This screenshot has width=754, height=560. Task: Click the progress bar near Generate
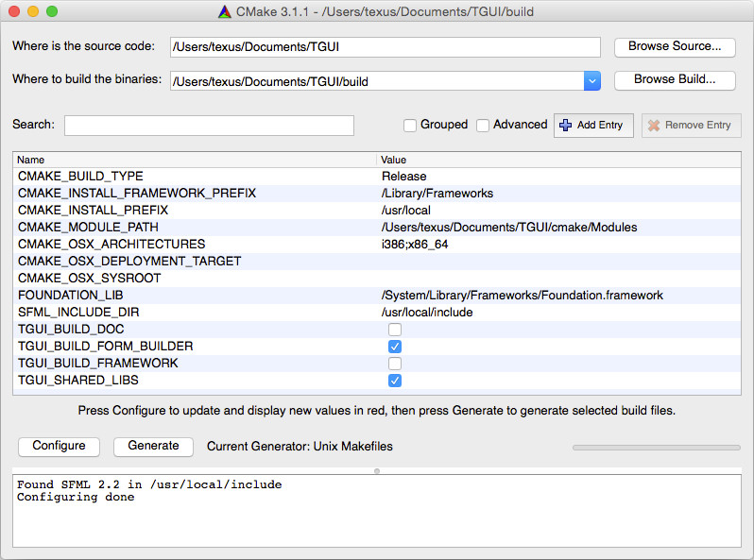(657, 448)
